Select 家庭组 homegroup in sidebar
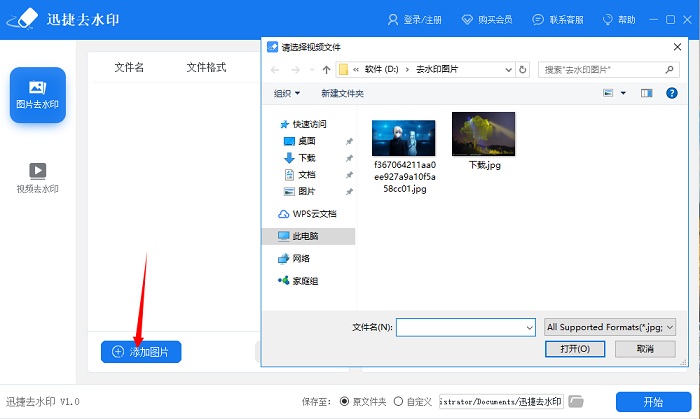700x419 pixels. 298,281
